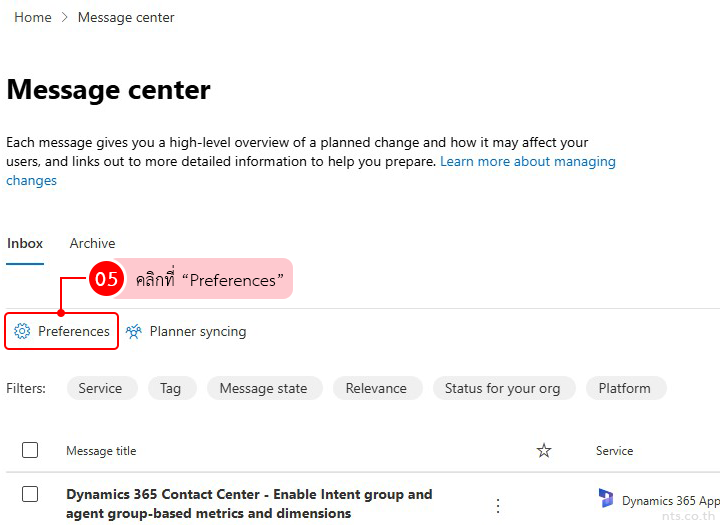Check the Dynamics 365 Contact Center message

pos(30,494)
